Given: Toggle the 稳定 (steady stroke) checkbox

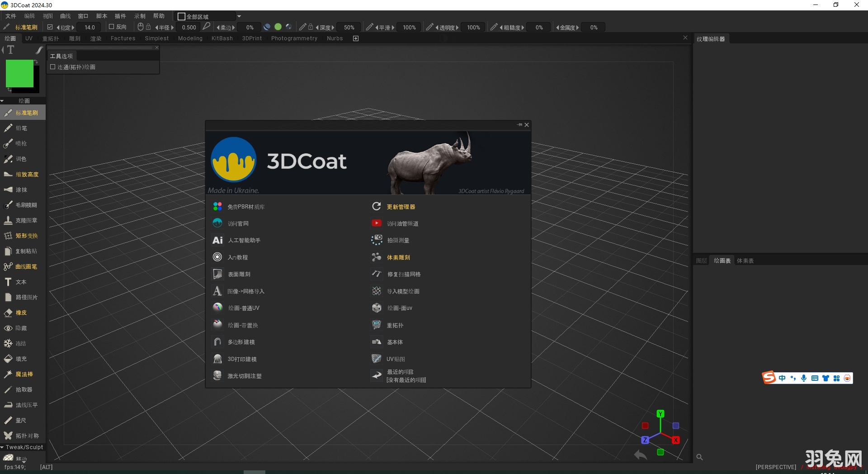Looking at the screenshot, I should coord(51,27).
